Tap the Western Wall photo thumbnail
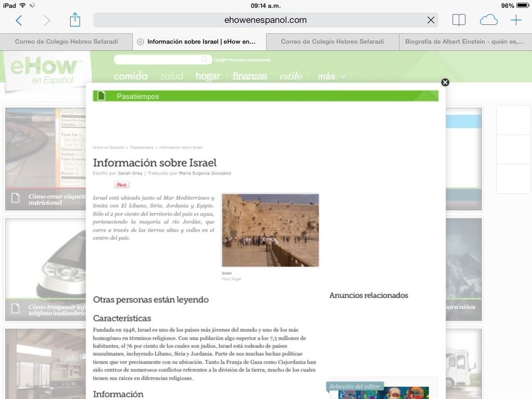The height and width of the screenshot is (399, 532). click(270, 230)
